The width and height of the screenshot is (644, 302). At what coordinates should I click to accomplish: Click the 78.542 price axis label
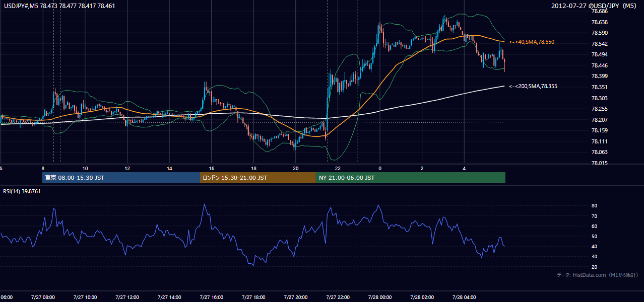click(600, 44)
